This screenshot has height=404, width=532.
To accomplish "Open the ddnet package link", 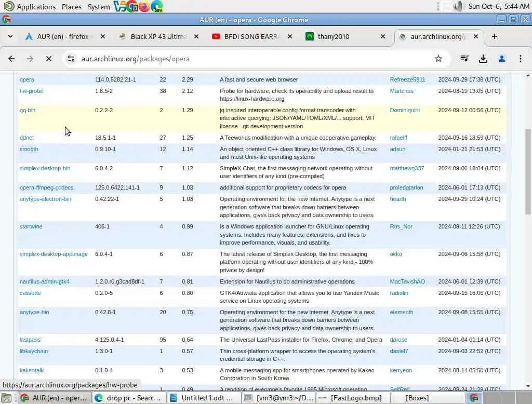I will pos(26,138).
